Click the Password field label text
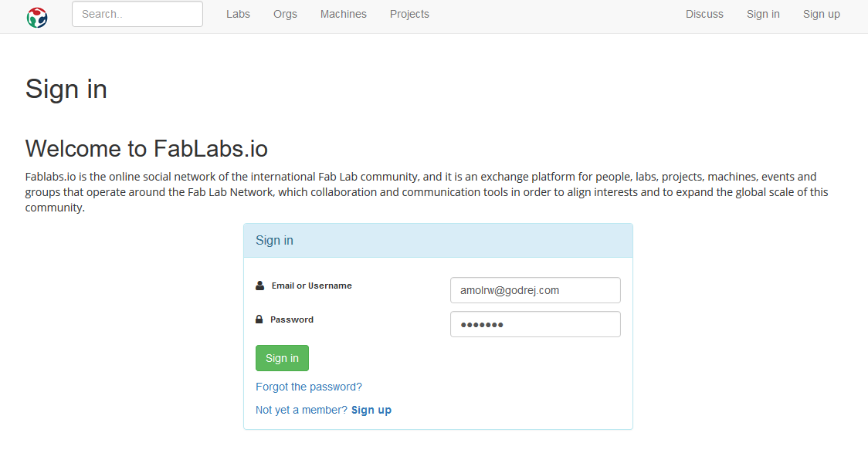 [292, 319]
